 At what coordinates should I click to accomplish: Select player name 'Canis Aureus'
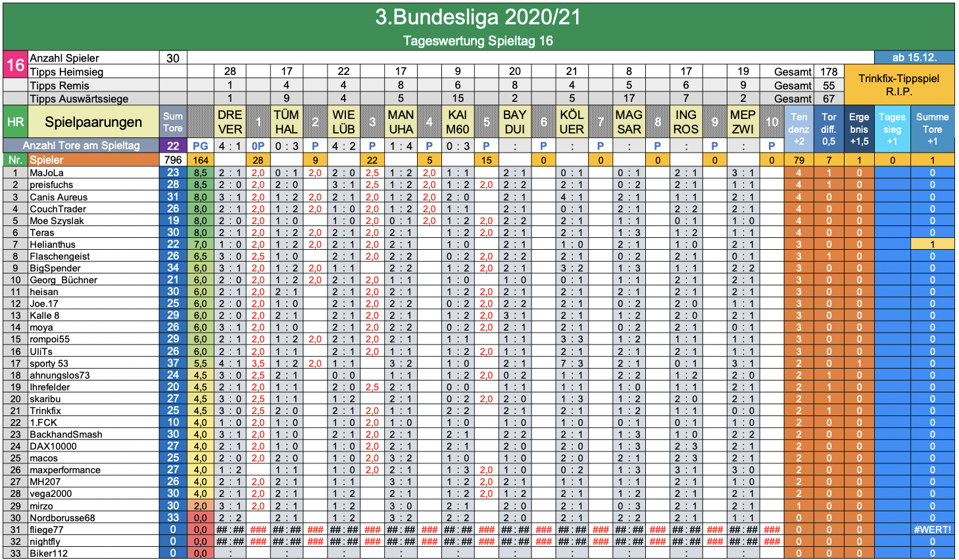[x=59, y=197]
